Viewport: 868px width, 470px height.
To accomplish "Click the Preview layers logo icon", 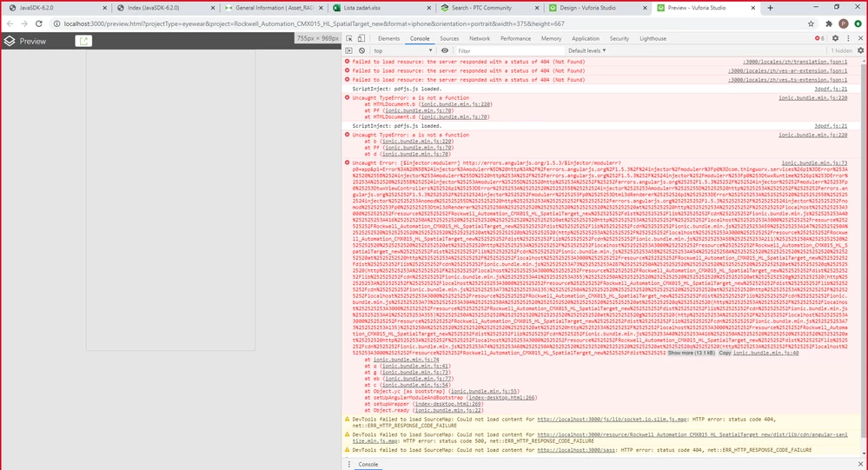I will click(10, 41).
